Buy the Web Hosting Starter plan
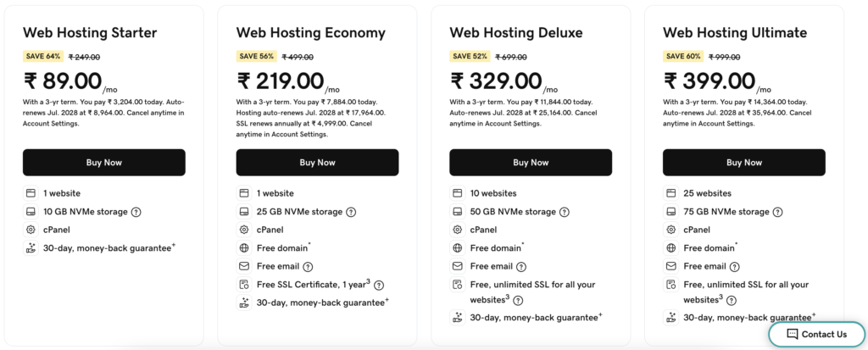Image resolution: width=868 pixels, height=350 pixels. (x=103, y=163)
